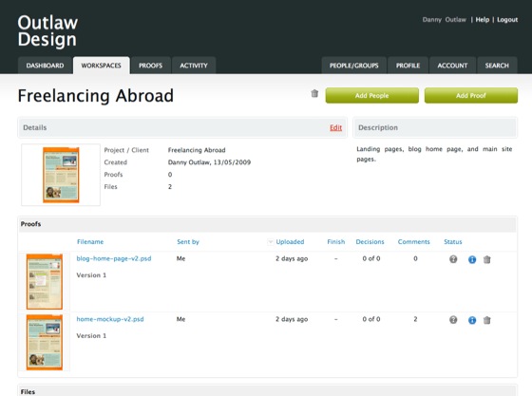Sort proofs by Uploaded column

click(x=290, y=242)
